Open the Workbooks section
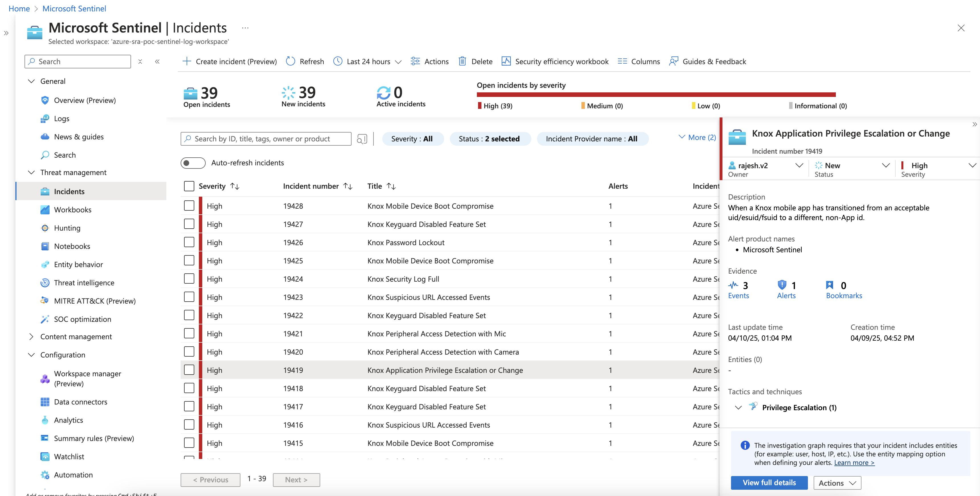Screen dimensions: 980x496 [72, 209]
